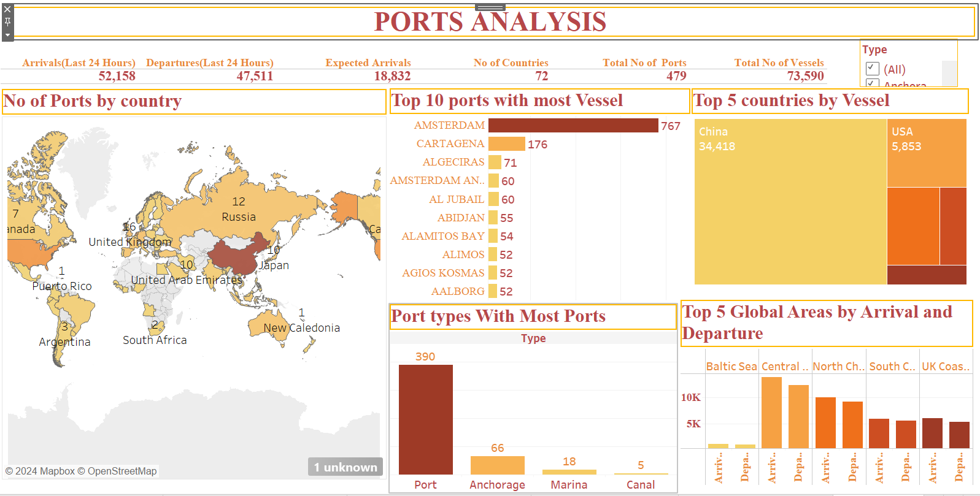980x496 pixels.
Task: Select the AMSTERDAM bar with 767 vessels
Action: [573, 126]
